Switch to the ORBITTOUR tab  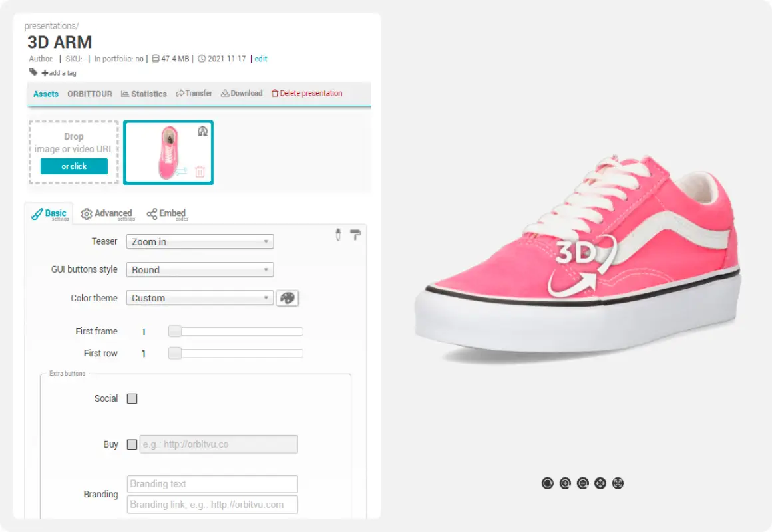89,94
